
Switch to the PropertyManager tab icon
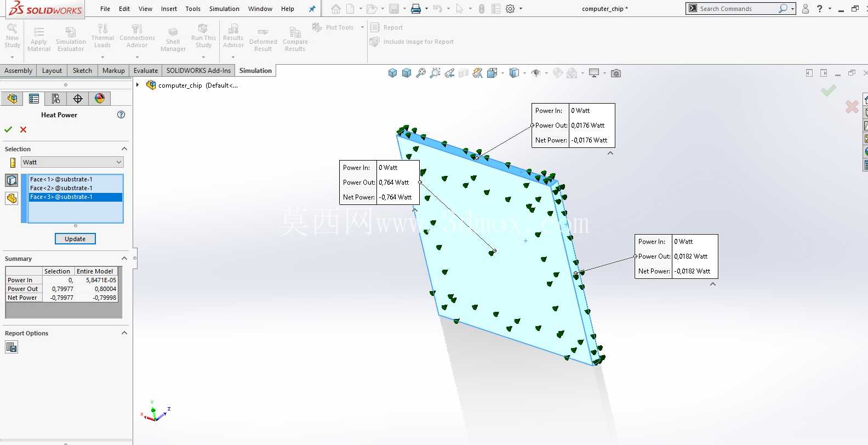click(34, 99)
